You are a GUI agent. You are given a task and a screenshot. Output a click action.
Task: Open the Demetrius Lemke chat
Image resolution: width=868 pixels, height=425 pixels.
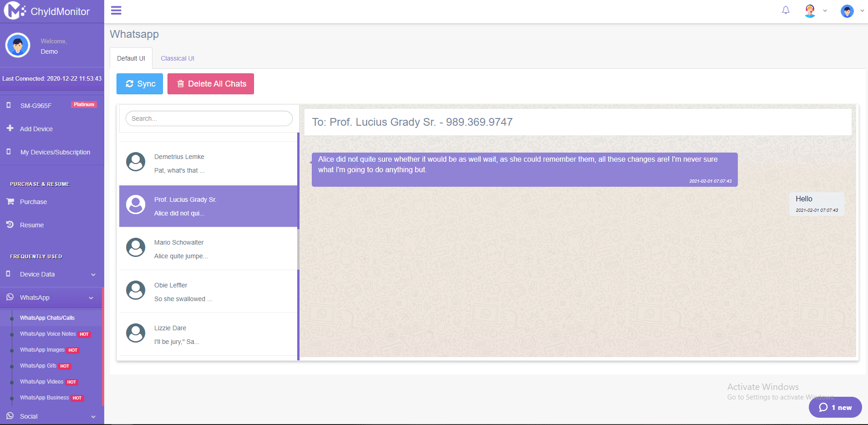[208, 163]
